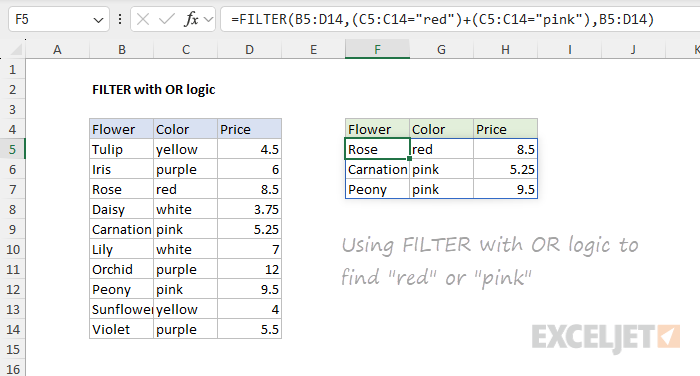Select the 'Orchid' cell

(121, 269)
